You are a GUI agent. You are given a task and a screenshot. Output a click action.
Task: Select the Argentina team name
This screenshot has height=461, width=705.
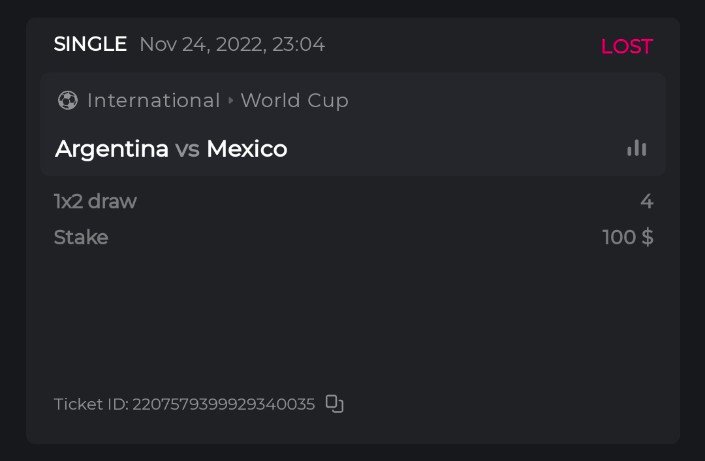click(111, 149)
